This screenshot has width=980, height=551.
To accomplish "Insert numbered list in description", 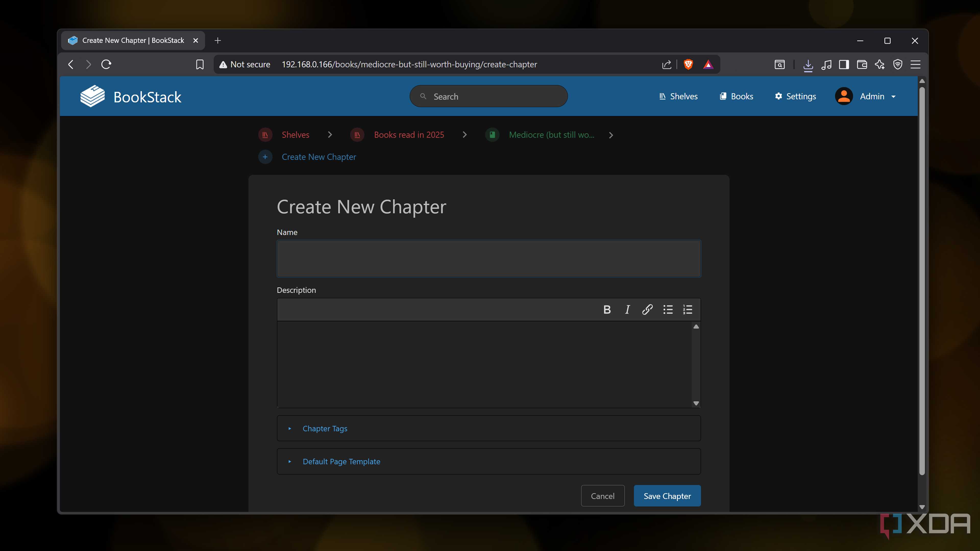I will click(688, 309).
